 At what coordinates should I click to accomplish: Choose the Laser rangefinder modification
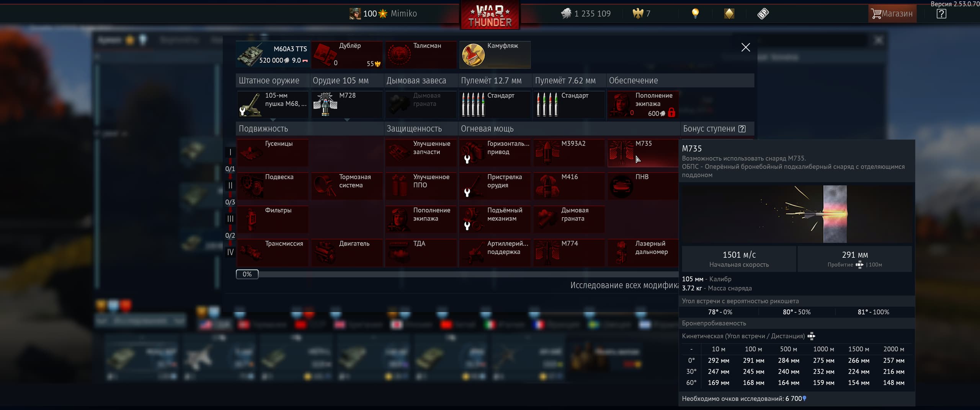pos(643,252)
